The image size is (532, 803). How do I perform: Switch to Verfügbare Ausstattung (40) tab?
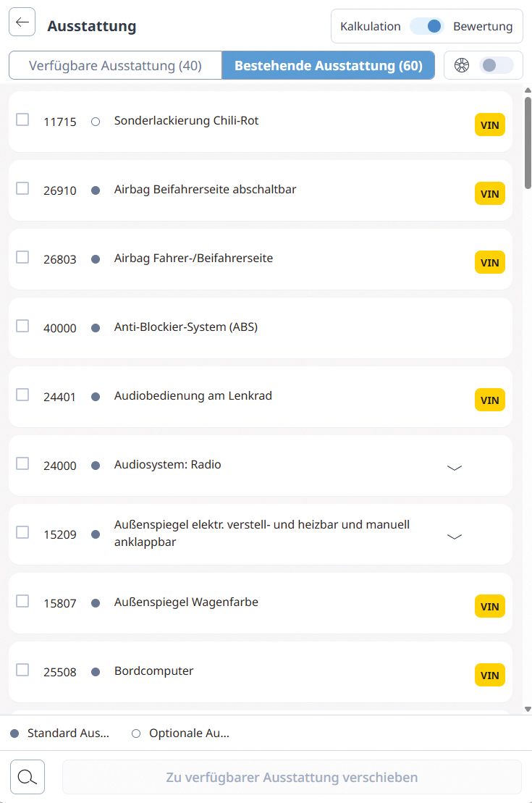pos(115,65)
